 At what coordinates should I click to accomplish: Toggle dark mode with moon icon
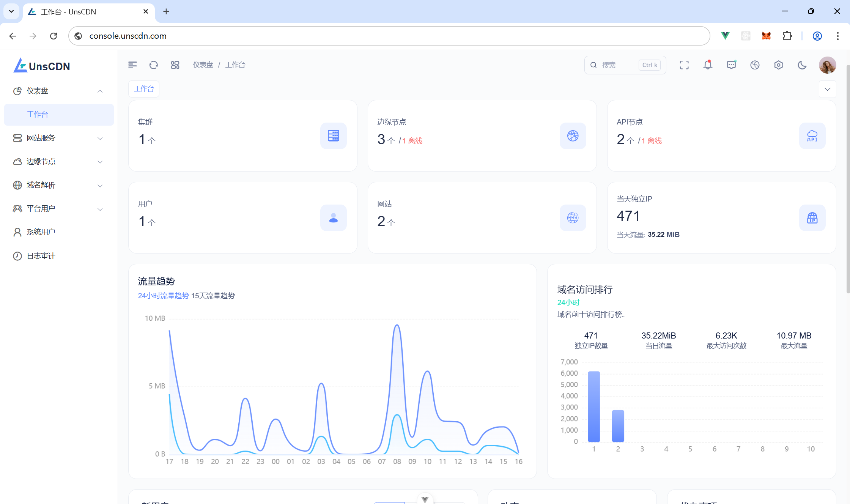[802, 65]
